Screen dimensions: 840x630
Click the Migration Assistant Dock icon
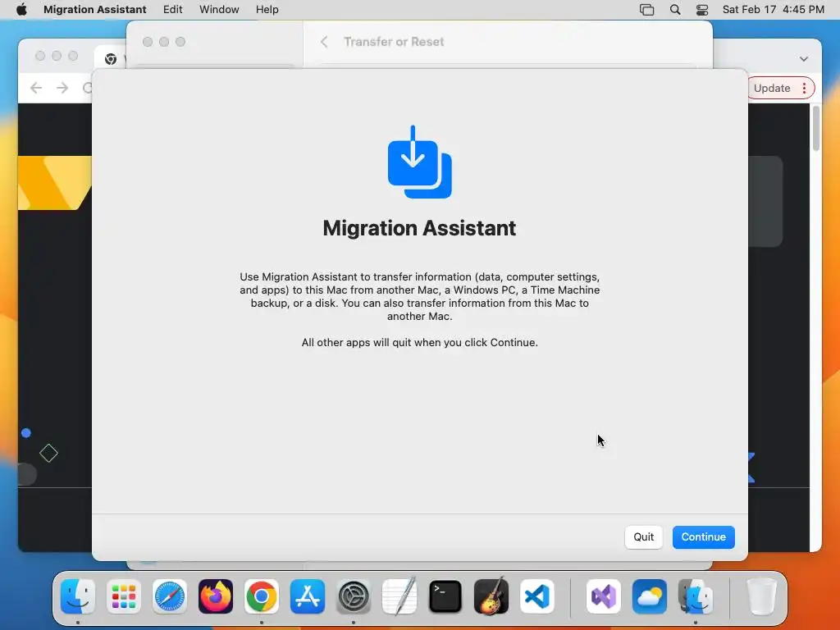click(x=696, y=596)
